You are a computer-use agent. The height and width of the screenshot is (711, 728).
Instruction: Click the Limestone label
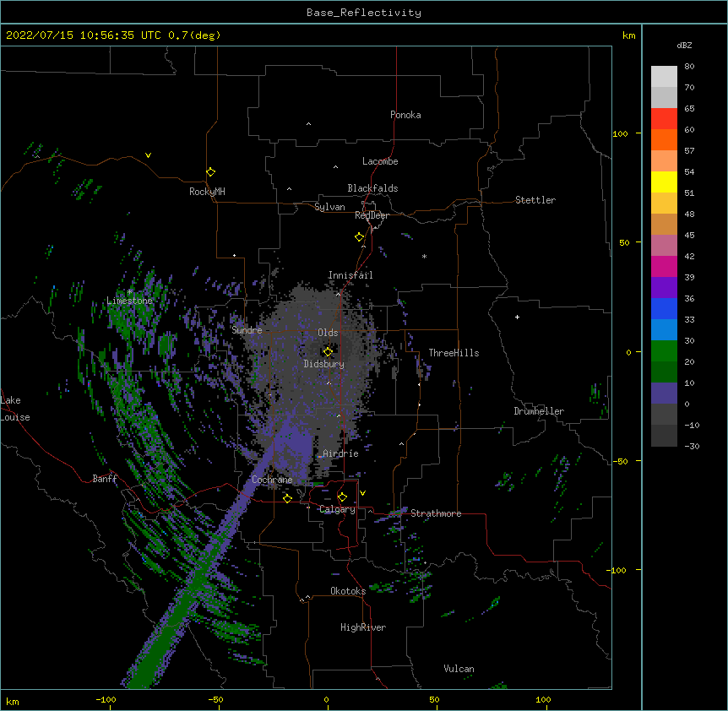[x=129, y=301]
